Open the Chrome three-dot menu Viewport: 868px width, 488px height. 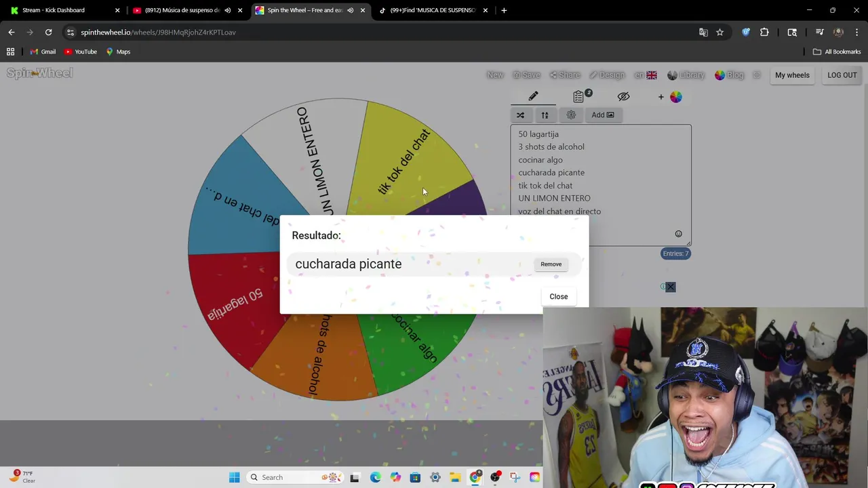click(x=857, y=32)
